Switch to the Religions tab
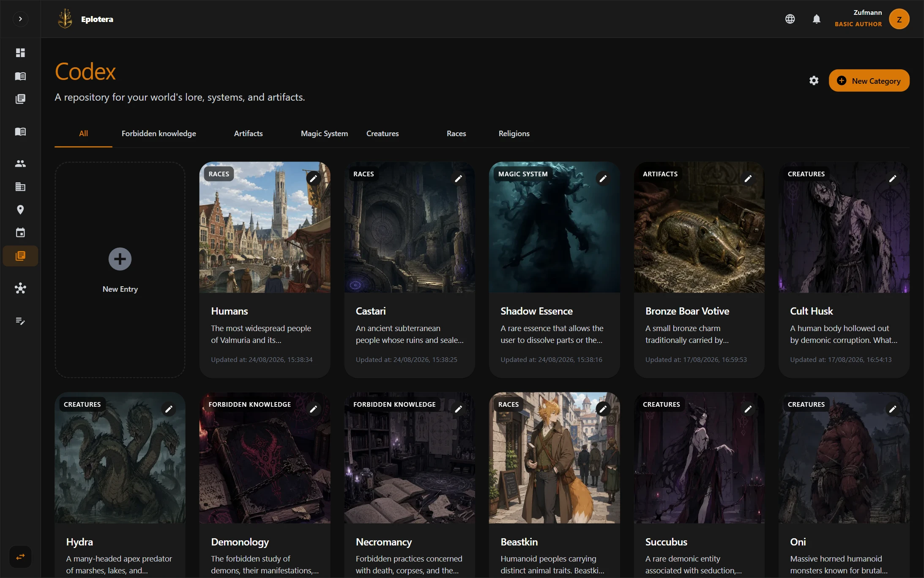The height and width of the screenshot is (578, 924). pos(514,134)
